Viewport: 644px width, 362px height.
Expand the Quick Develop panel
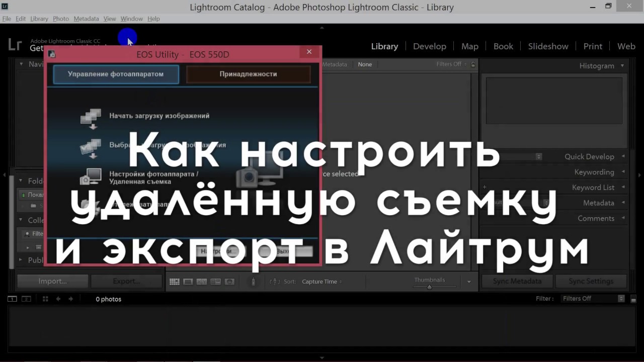click(623, 156)
